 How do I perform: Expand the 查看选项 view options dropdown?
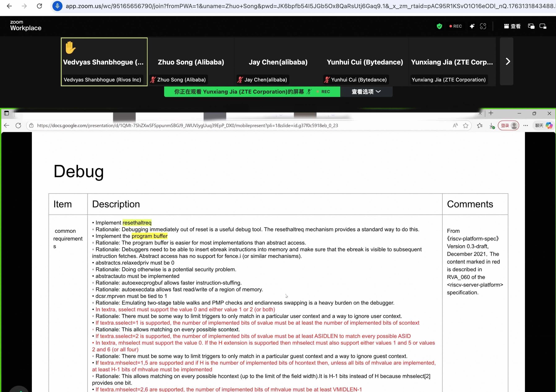pyautogui.click(x=366, y=92)
